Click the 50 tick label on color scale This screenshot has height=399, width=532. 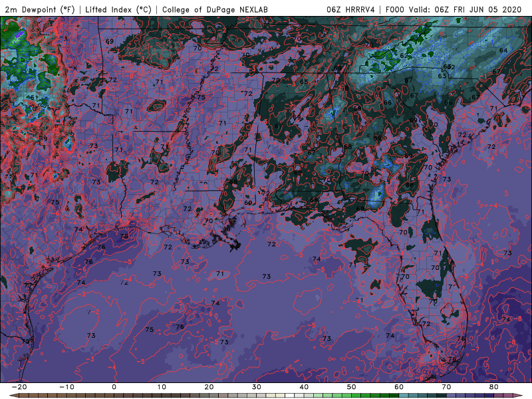click(352, 387)
